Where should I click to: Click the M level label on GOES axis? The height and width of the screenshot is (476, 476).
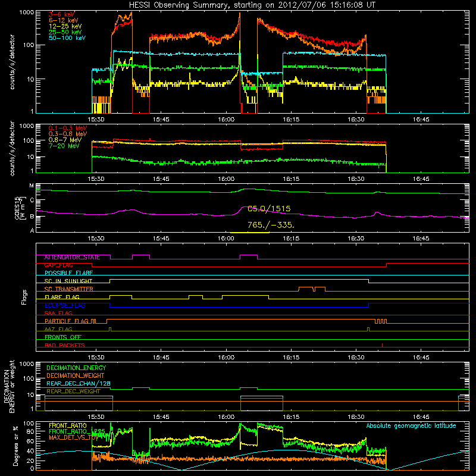32,185
